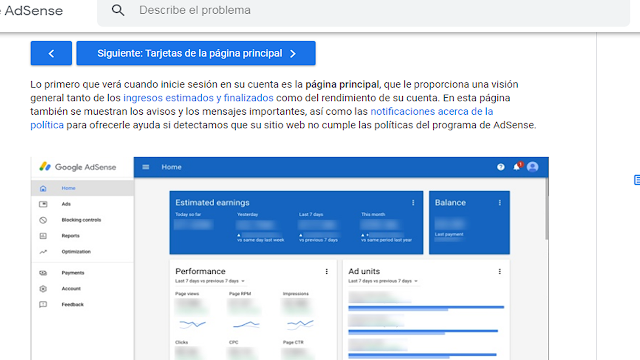Click the 'Today so far' earnings label
Screen dimensions: 640x360
pos(188,214)
